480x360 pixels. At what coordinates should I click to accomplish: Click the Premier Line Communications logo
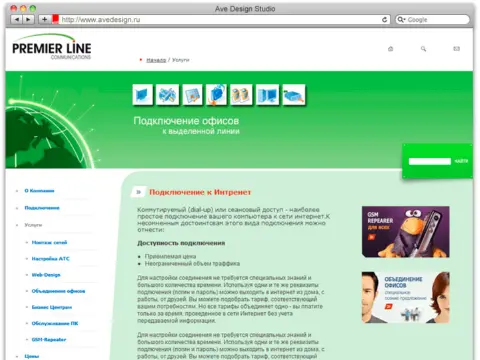point(52,47)
